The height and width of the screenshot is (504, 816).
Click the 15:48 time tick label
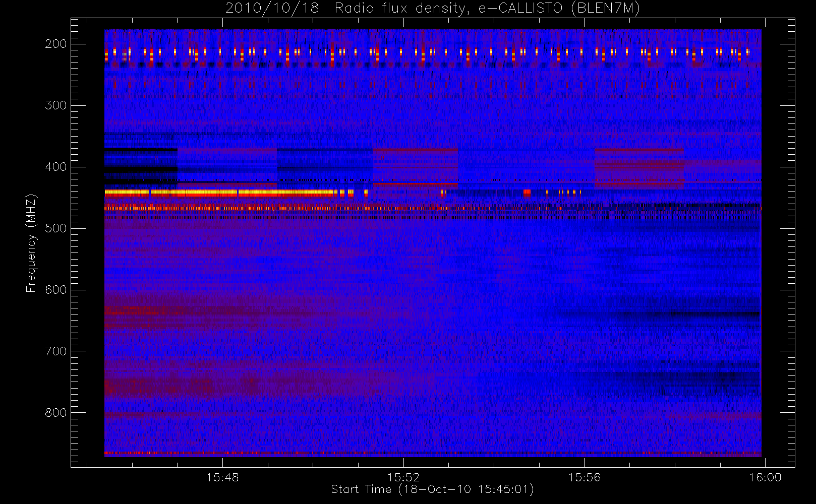(x=222, y=477)
